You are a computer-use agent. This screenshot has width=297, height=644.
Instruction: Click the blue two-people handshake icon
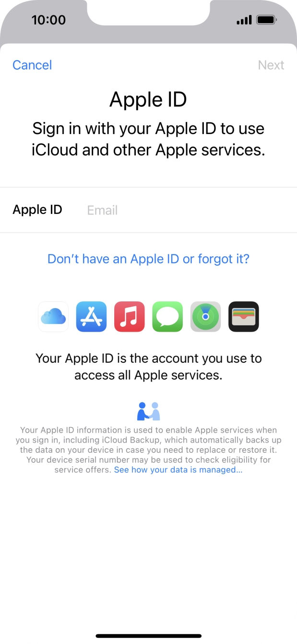pyautogui.click(x=148, y=410)
